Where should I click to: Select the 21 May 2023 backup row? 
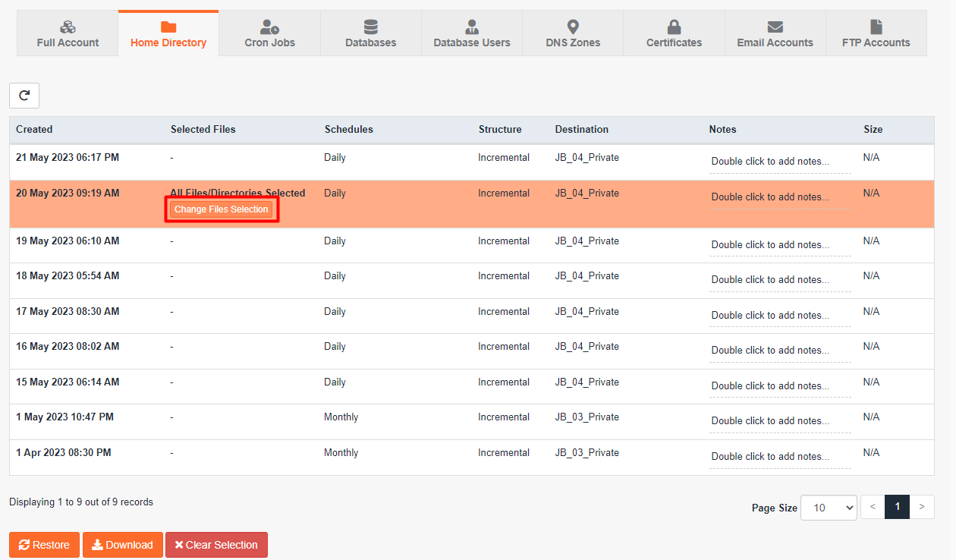pyautogui.click(x=68, y=158)
